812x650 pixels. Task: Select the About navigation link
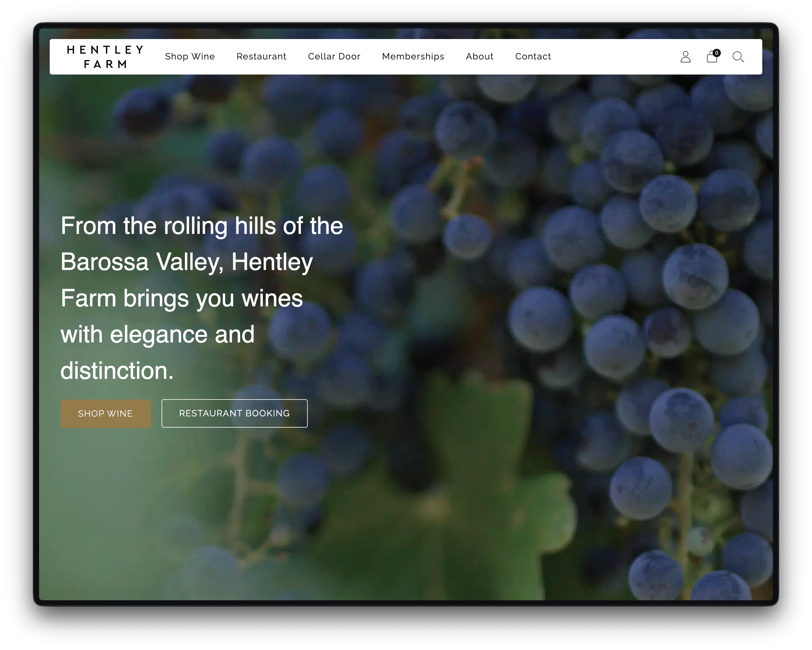click(x=479, y=56)
